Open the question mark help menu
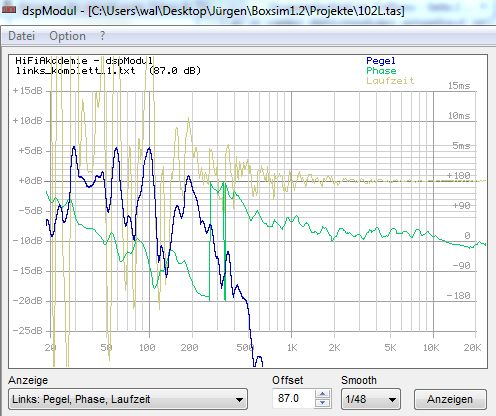The image size is (496, 416). 102,35
